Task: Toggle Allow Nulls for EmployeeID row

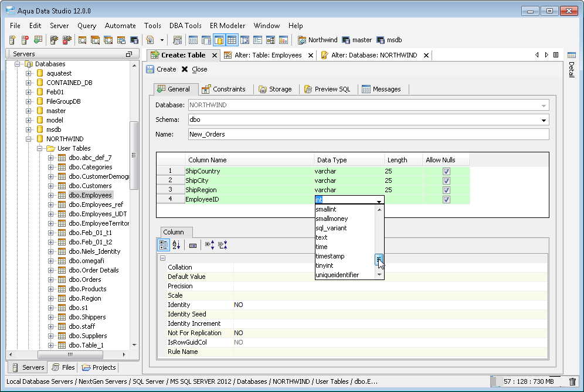Action: [446, 199]
